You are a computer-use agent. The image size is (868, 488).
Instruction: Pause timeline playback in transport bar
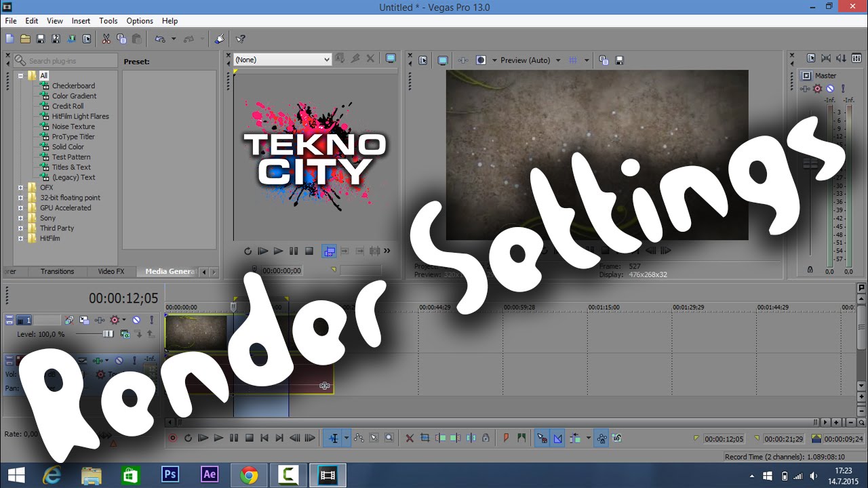(x=234, y=439)
